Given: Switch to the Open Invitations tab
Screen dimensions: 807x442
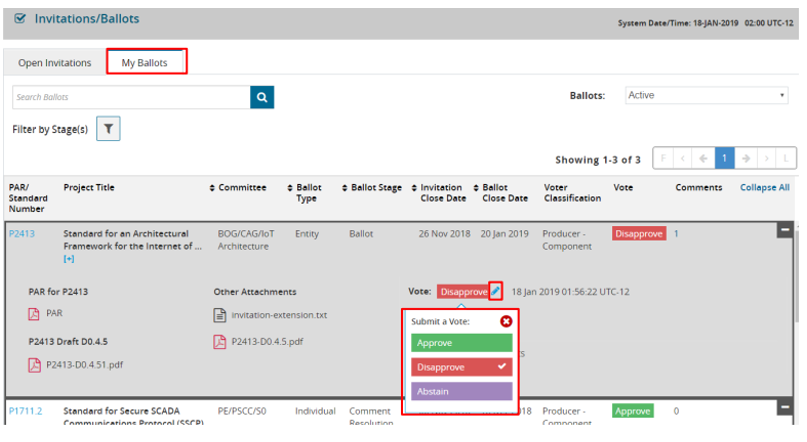Looking at the screenshot, I should [x=55, y=63].
